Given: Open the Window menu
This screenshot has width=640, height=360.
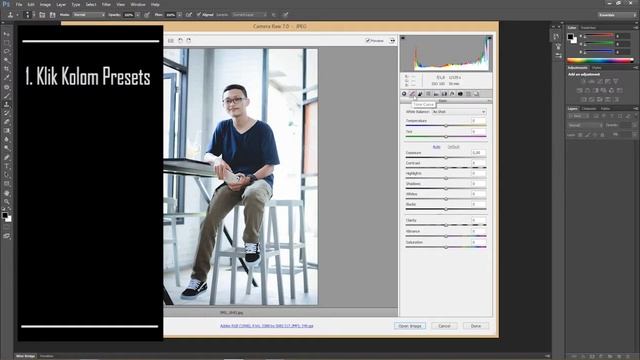Looking at the screenshot, I should tap(138, 4).
